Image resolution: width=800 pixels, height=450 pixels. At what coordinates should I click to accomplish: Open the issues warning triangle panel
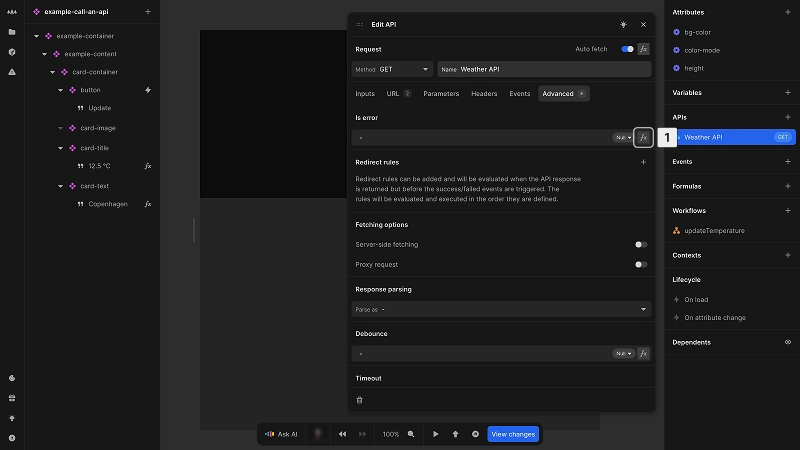click(x=12, y=72)
